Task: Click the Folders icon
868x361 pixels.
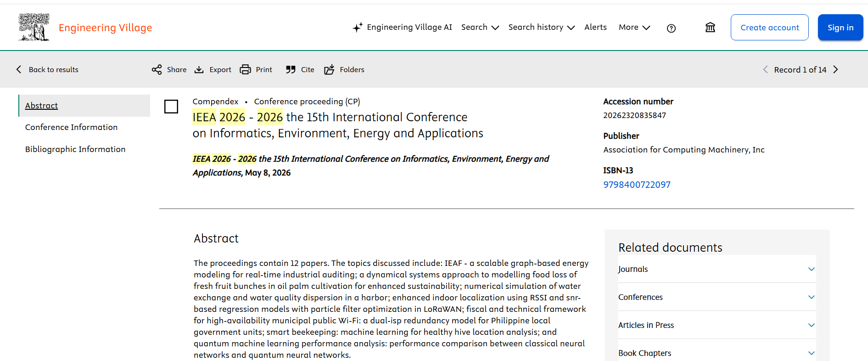Action: click(330, 69)
